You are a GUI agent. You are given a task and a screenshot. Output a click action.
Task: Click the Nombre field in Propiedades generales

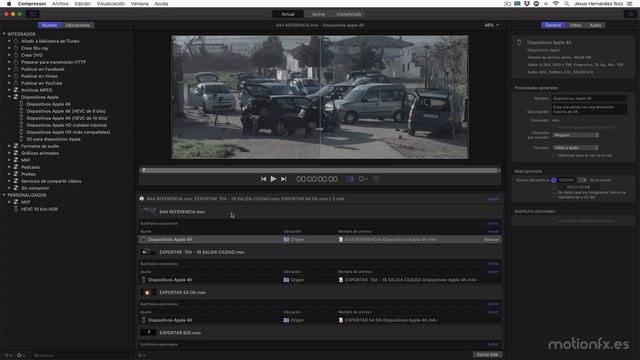(589, 98)
